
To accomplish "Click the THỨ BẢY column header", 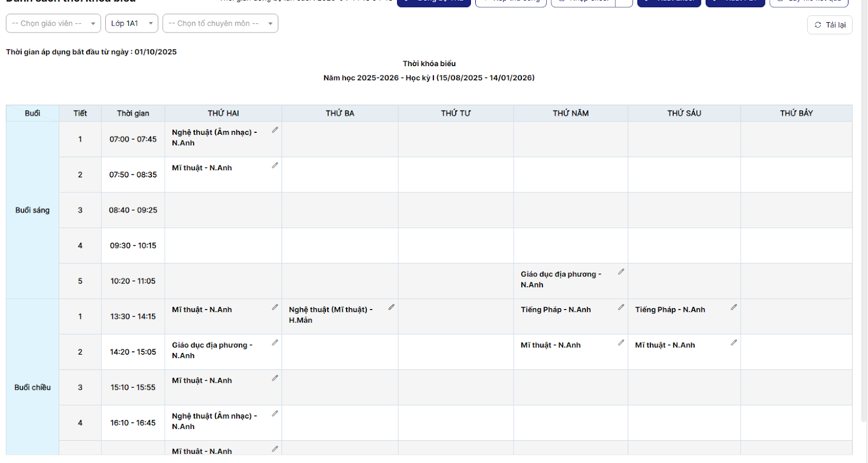I will click(796, 113).
